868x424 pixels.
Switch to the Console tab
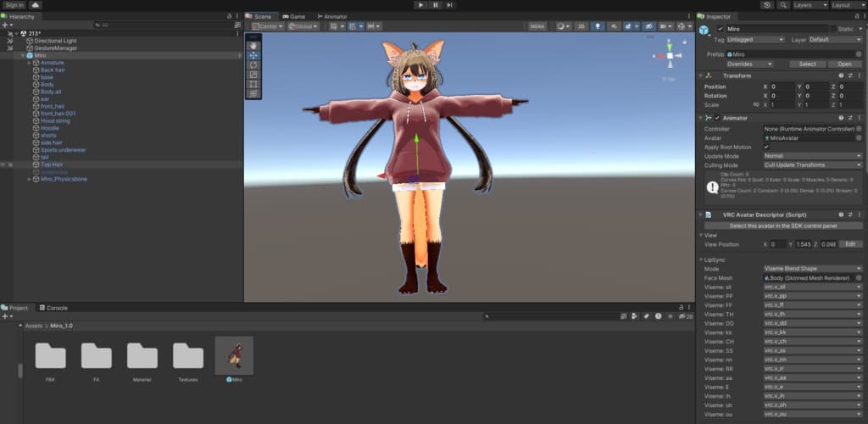[x=53, y=308]
